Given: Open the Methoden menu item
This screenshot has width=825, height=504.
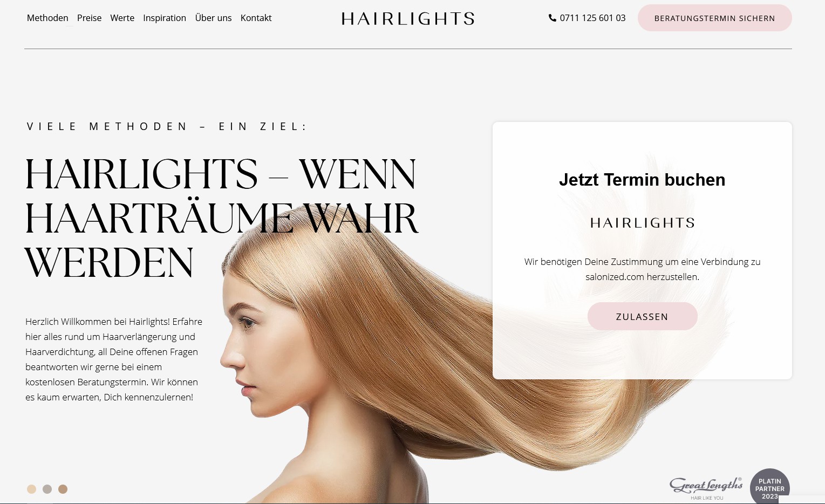Looking at the screenshot, I should (x=47, y=18).
